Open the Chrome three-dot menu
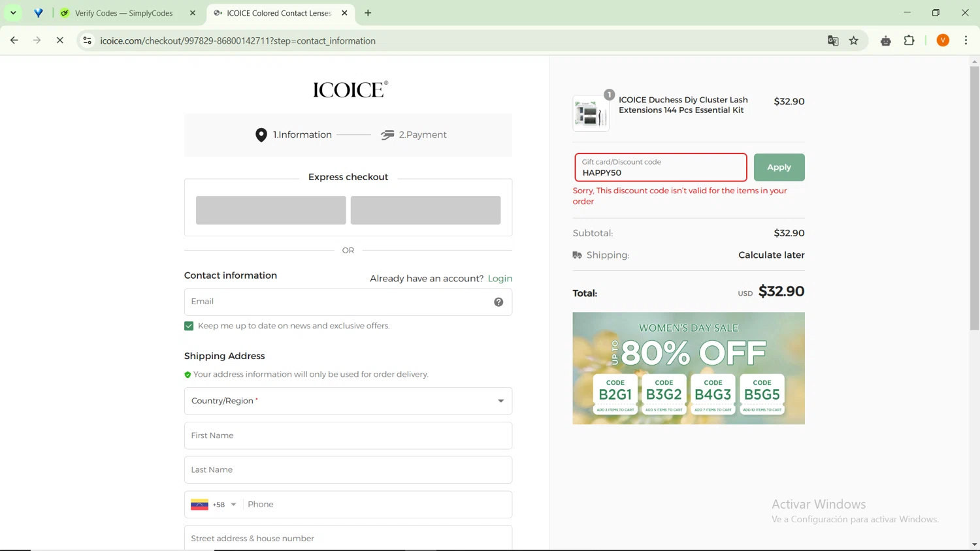Viewport: 980px width, 551px height. 966,40
